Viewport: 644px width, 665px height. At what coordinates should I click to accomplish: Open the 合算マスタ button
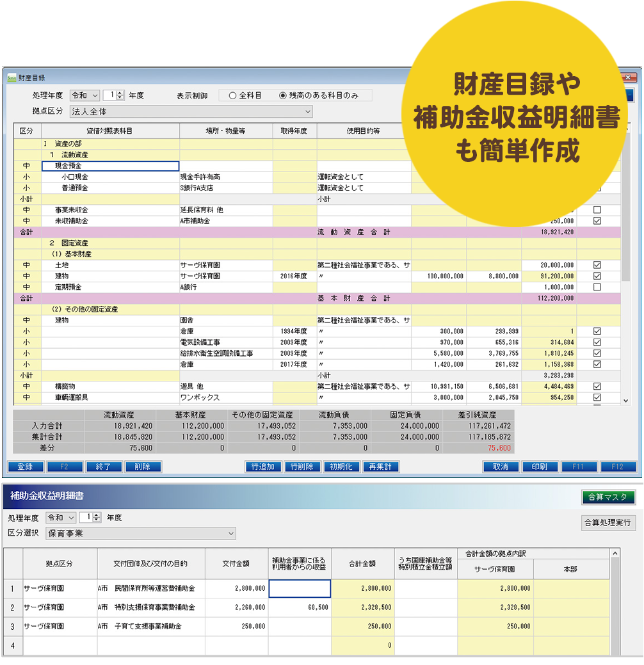(x=608, y=497)
